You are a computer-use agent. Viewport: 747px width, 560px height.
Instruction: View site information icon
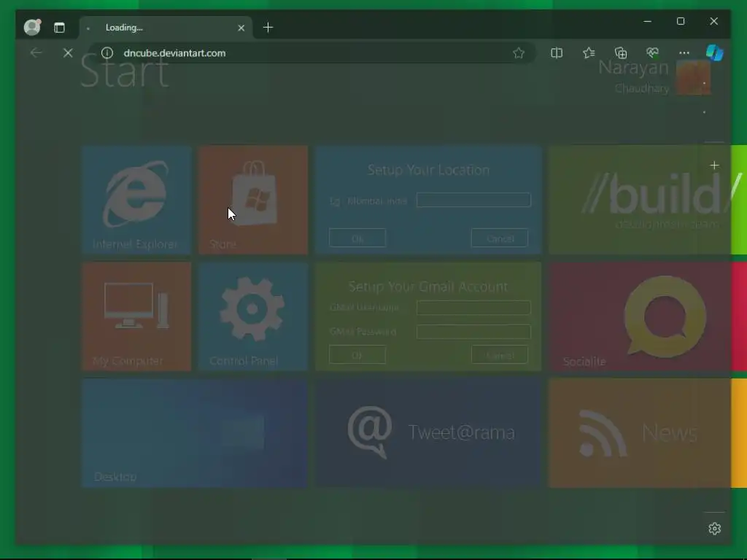(107, 52)
